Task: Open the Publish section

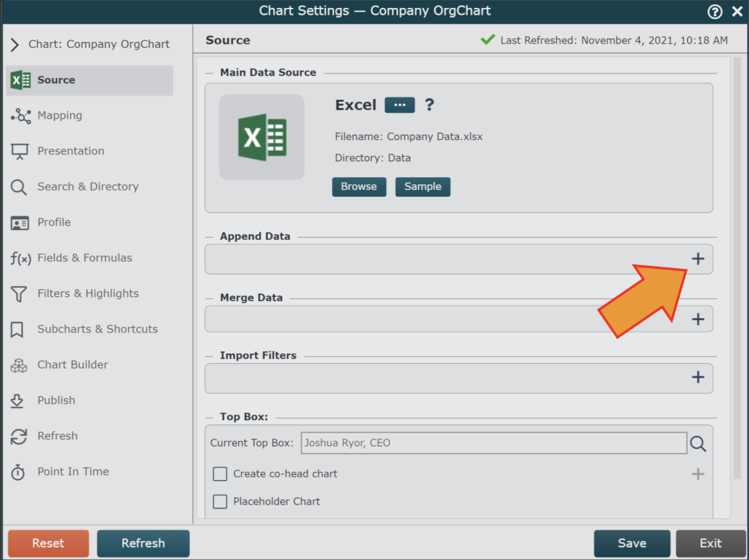Action: tap(56, 400)
